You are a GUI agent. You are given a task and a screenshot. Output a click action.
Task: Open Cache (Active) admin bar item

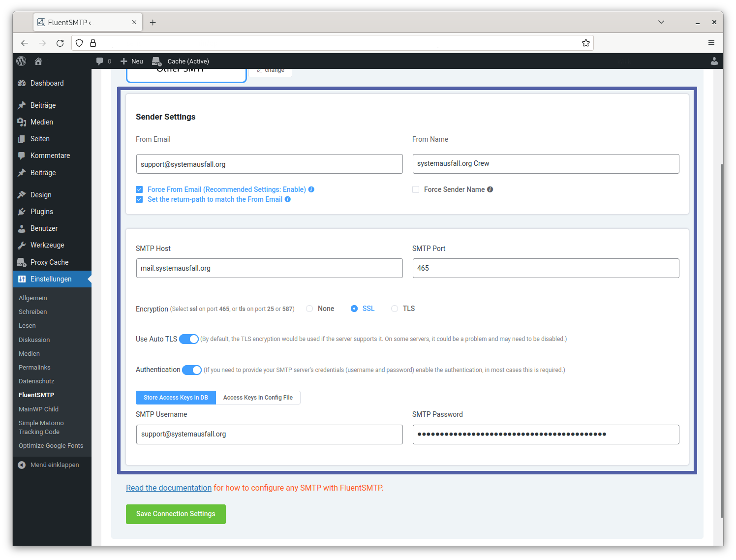click(181, 61)
